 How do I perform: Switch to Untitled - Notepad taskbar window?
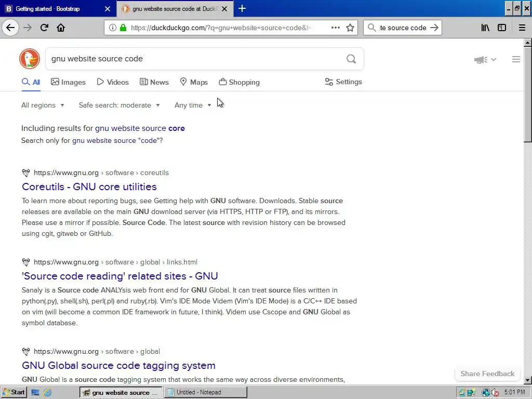[x=206, y=392]
